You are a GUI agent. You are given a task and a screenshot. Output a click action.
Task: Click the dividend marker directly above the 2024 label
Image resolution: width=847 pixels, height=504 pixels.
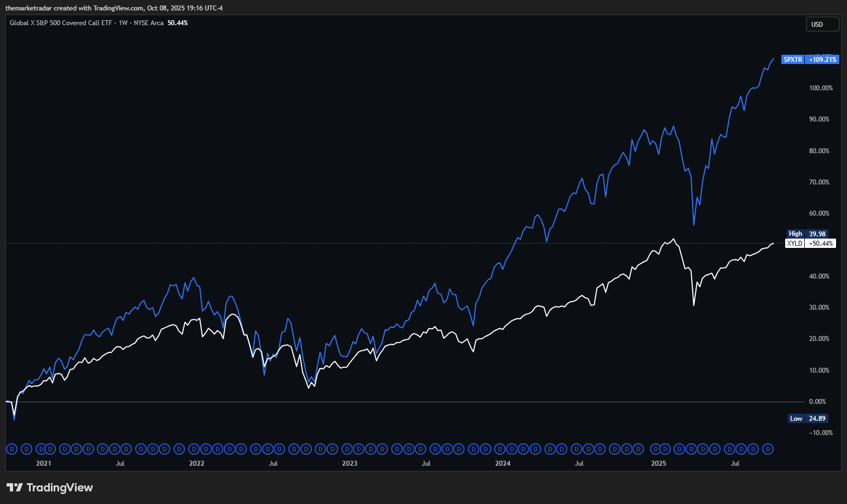500,449
